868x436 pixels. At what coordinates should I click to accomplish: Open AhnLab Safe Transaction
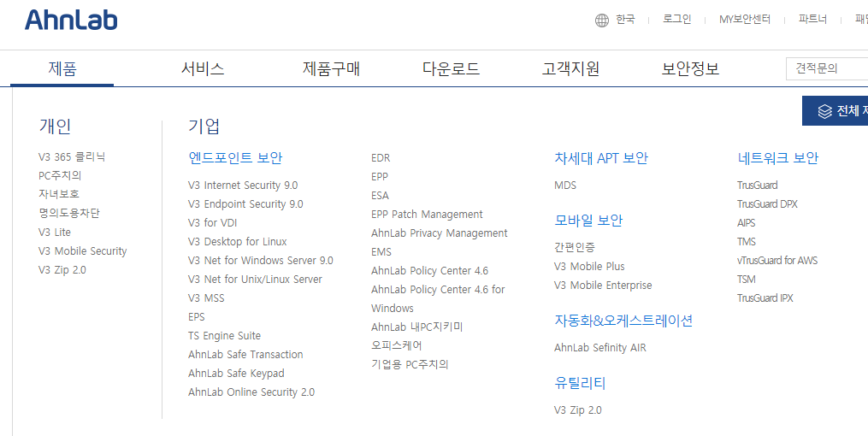(245, 355)
